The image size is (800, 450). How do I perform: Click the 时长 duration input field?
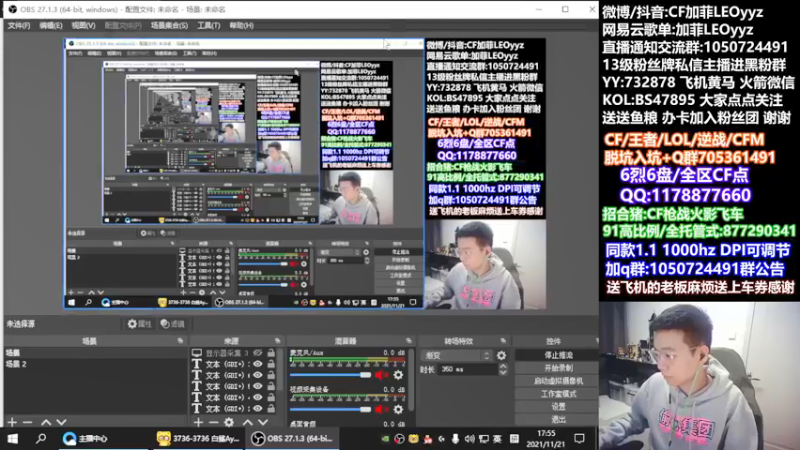pyautogui.click(x=466, y=369)
